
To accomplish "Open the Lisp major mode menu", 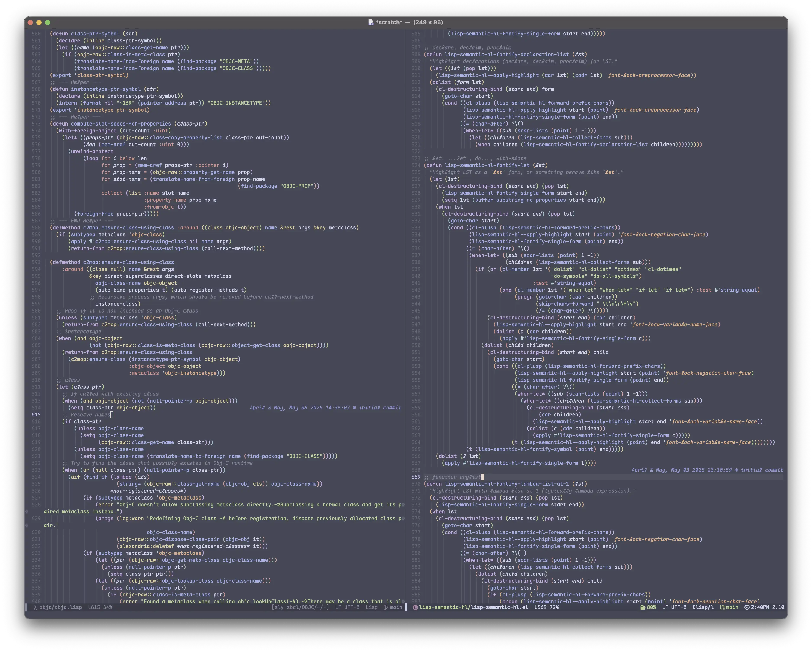I will (x=371, y=607).
